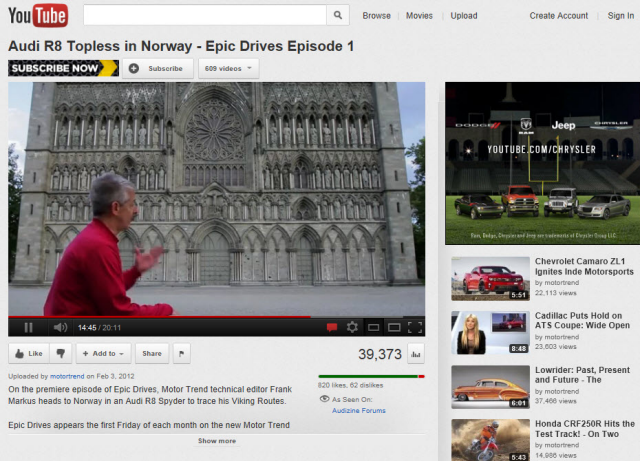The width and height of the screenshot is (640, 461).
Task: Like the video
Action: [29, 353]
